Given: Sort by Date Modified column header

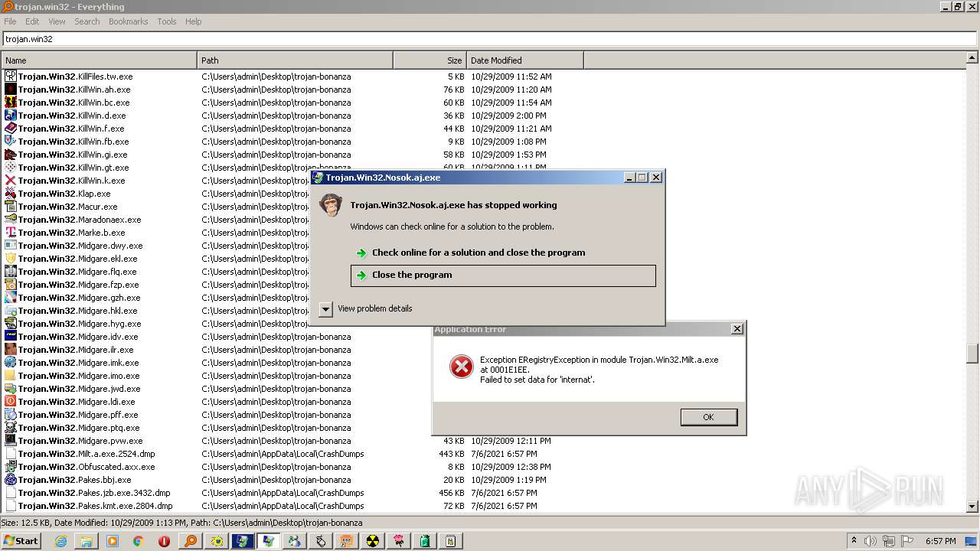Looking at the screenshot, I should click(x=525, y=60).
